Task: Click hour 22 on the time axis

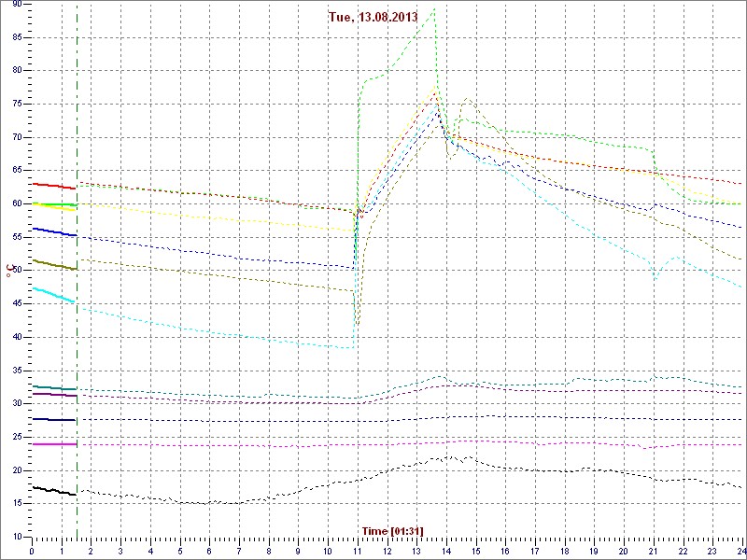Action: [x=684, y=551]
